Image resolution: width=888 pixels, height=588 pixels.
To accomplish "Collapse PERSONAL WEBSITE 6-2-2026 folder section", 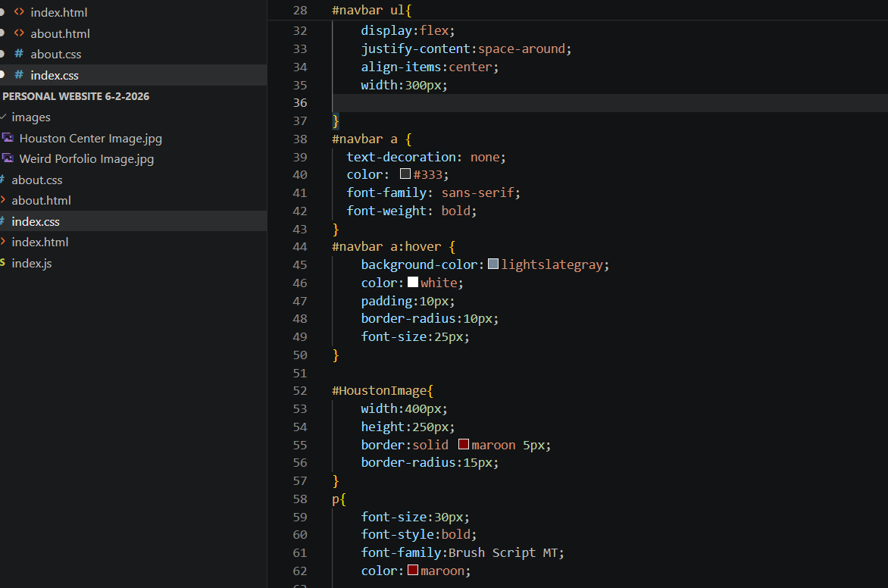I will 76,96.
